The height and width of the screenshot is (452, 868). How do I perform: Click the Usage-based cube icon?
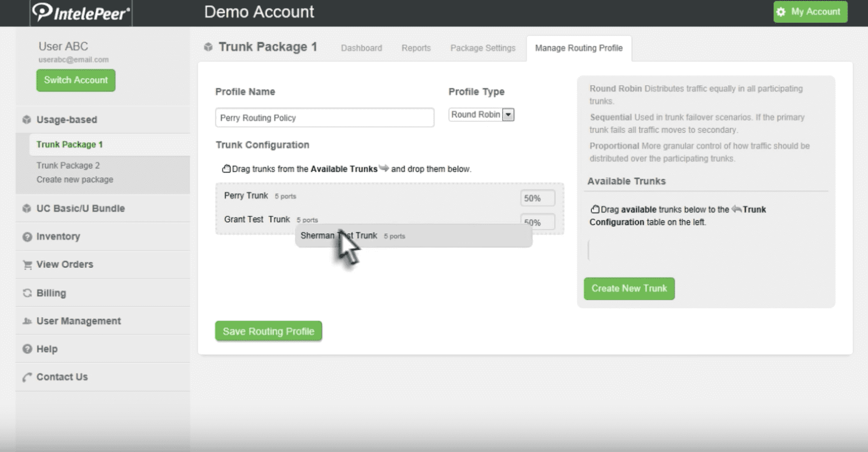(27, 119)
